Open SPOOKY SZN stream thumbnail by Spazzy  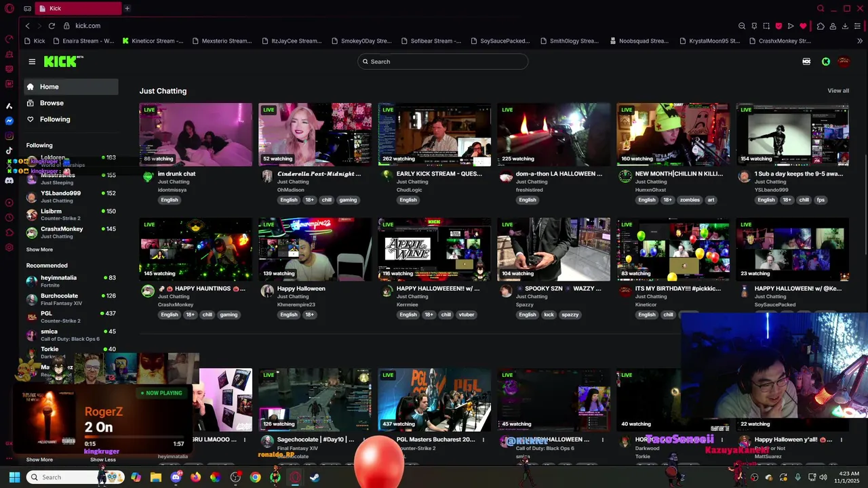click(553, 249)
